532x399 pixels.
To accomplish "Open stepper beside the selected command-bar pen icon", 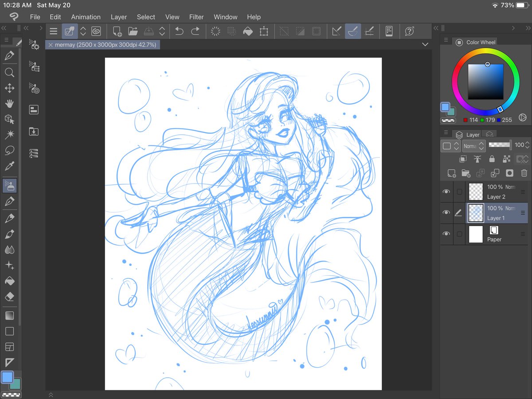I will click(x=83, y=31).
